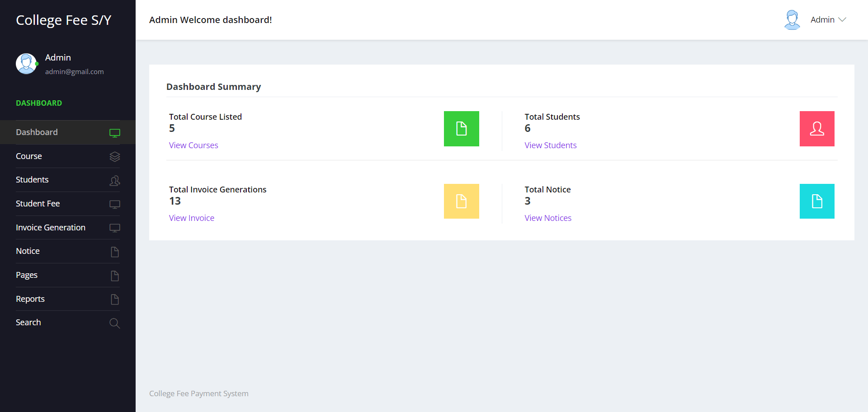Click the View Notices link
The width and height of the screenshot is (868, 412).
tap(547, 218)
